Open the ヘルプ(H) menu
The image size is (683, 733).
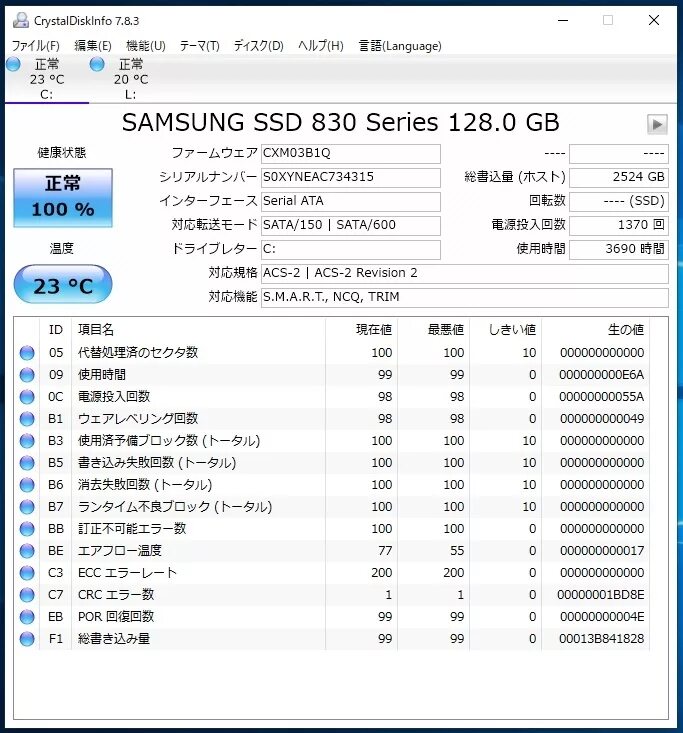coord(321,46)
